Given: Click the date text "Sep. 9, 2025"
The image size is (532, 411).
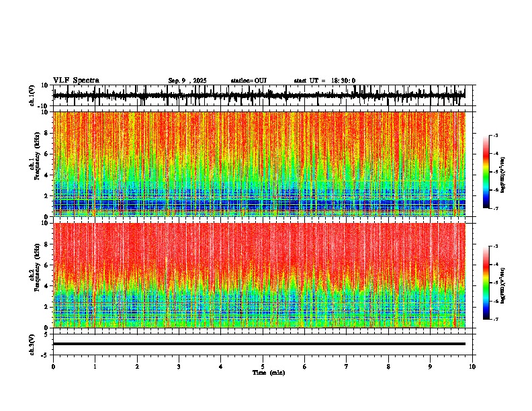Looking at the screenshot, I should [x=187, y=81].
